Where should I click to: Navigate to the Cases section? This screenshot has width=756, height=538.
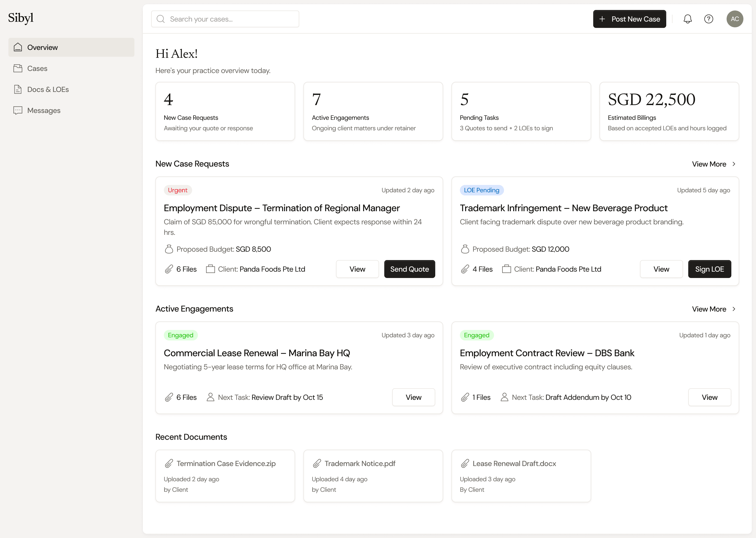point(37,68)
